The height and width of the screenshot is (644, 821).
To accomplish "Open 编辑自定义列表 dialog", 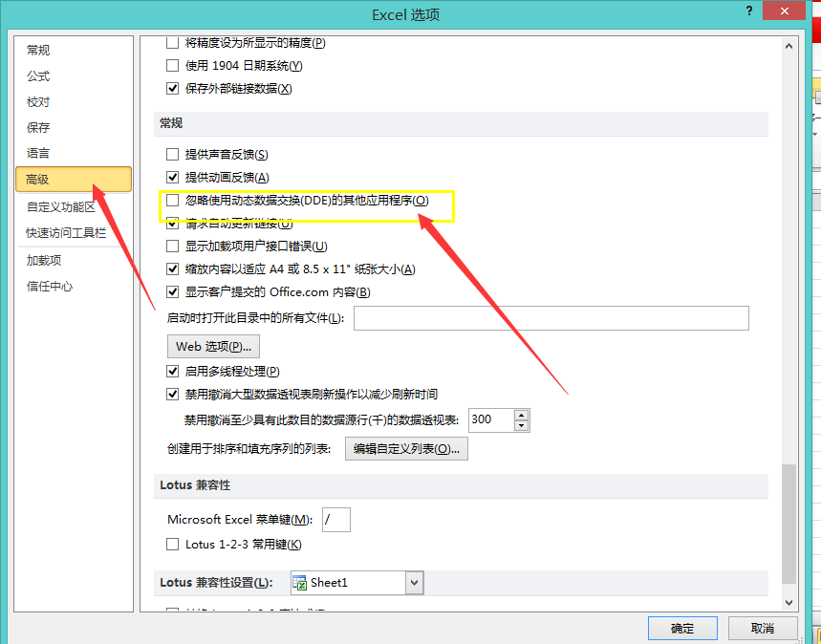I will 406,449.
